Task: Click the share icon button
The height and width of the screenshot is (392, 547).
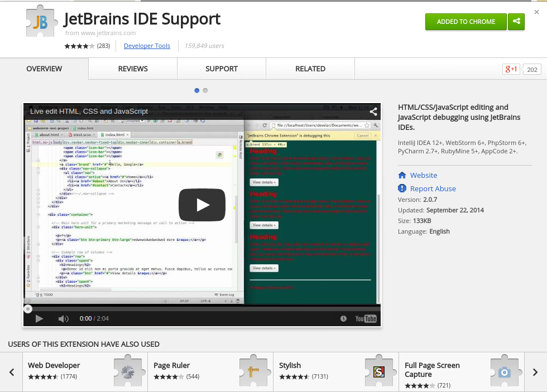Action: coord(516,22)
